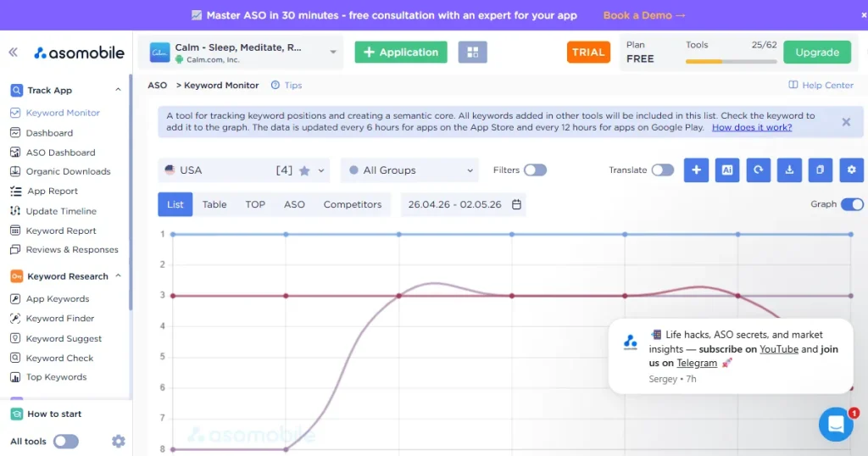This screenshot has height=456, width=868.
Task: Switch to the Table tab
Action: [x=214, y=204]
